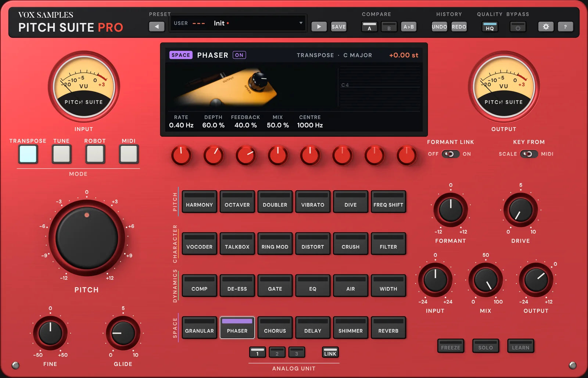
Task: Switch the Formant Link toggle
Action: (x=450, y=154)
